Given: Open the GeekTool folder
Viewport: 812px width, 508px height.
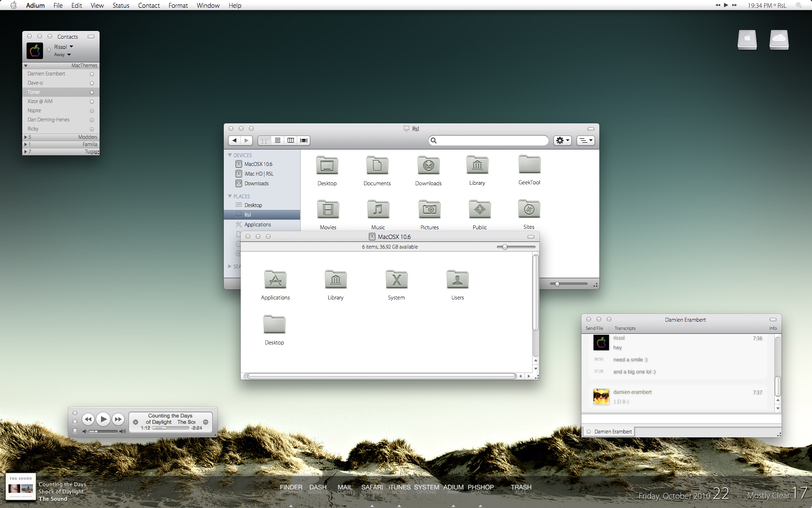Looking at the screenshot, I should 529,165.
